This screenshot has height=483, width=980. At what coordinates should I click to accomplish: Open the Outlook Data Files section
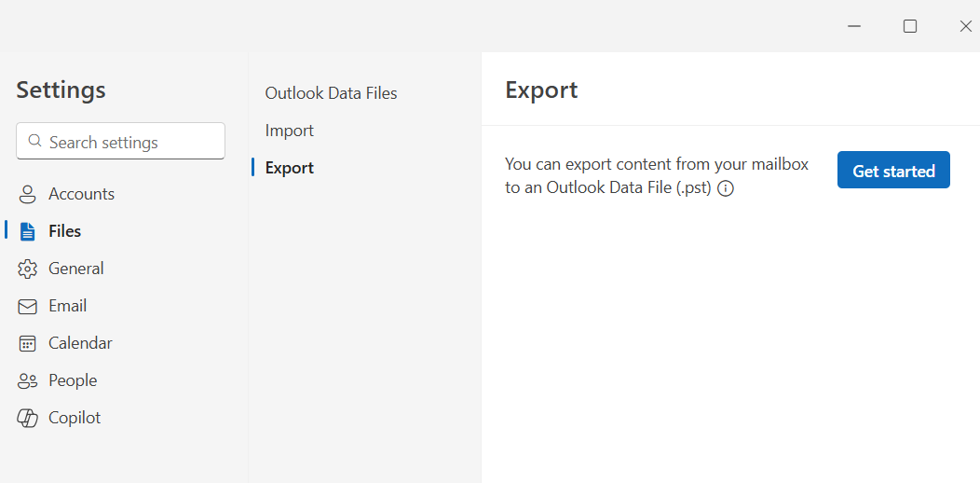[331, 93]
